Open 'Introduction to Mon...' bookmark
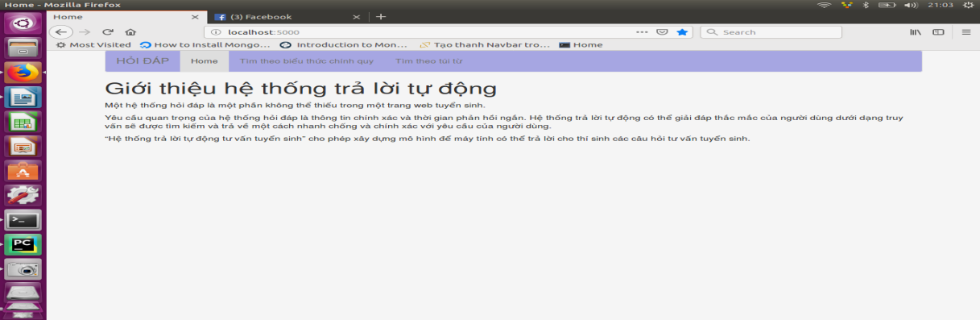This screenshot has width=980, height=320. [344, 45]
